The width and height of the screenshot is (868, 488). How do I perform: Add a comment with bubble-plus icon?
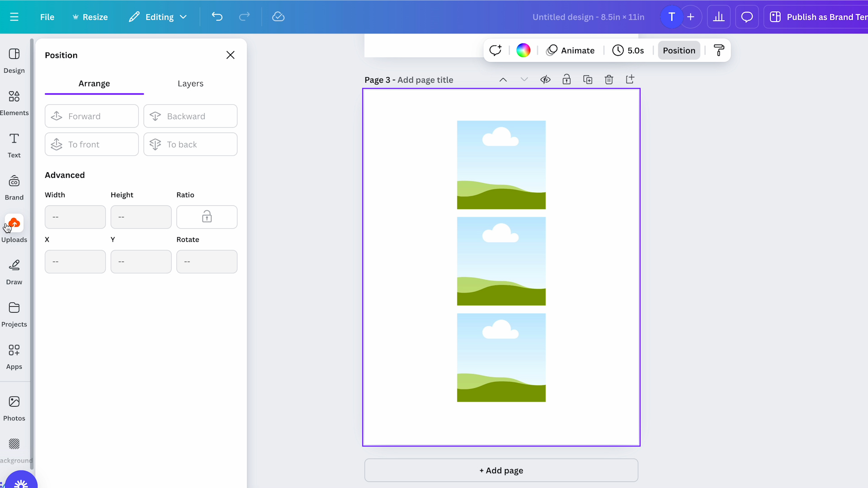tap(495, 50)
